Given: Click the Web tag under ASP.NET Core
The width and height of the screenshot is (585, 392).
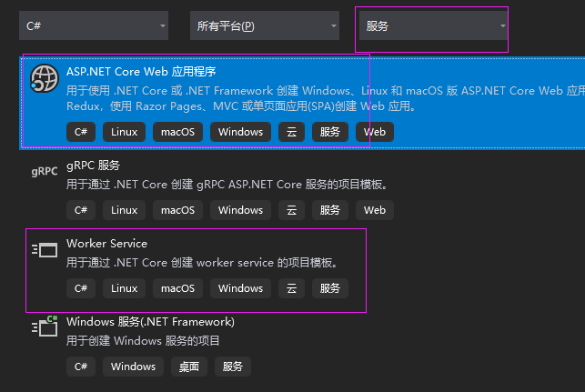Looking at the screenshot, I should [x=375, y=132].
